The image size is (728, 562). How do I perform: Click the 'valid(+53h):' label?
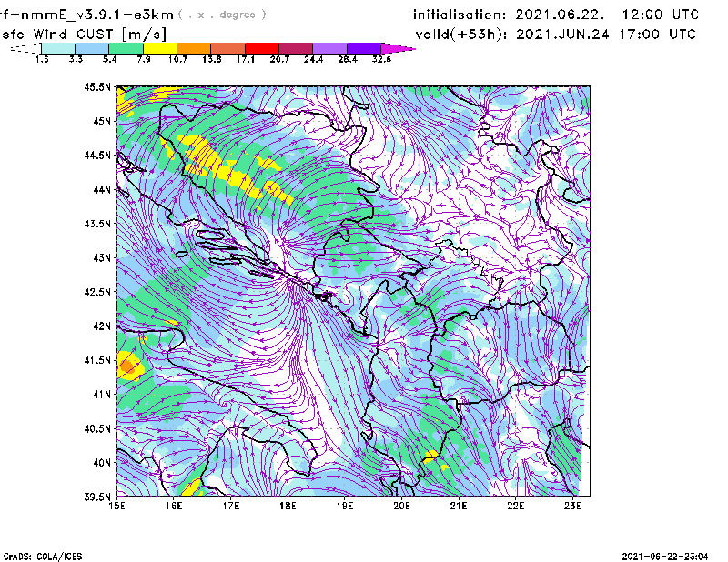pyautogui.click(x=460, y=35)
